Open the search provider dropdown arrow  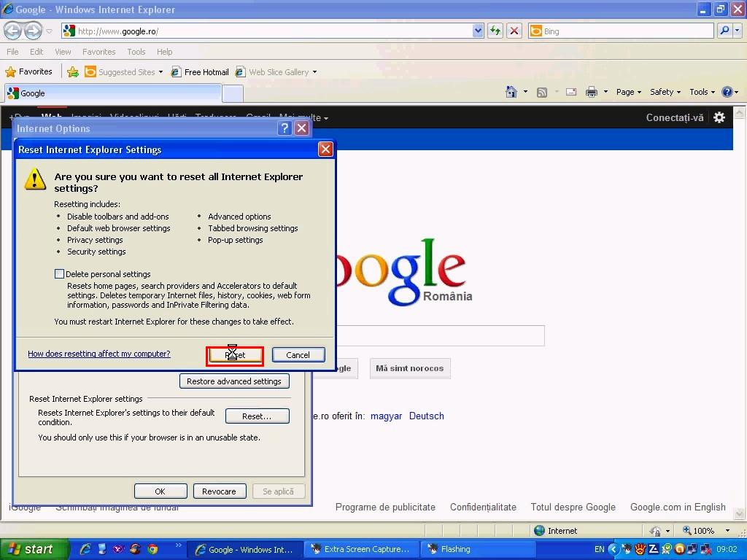(x=738, y=31)
